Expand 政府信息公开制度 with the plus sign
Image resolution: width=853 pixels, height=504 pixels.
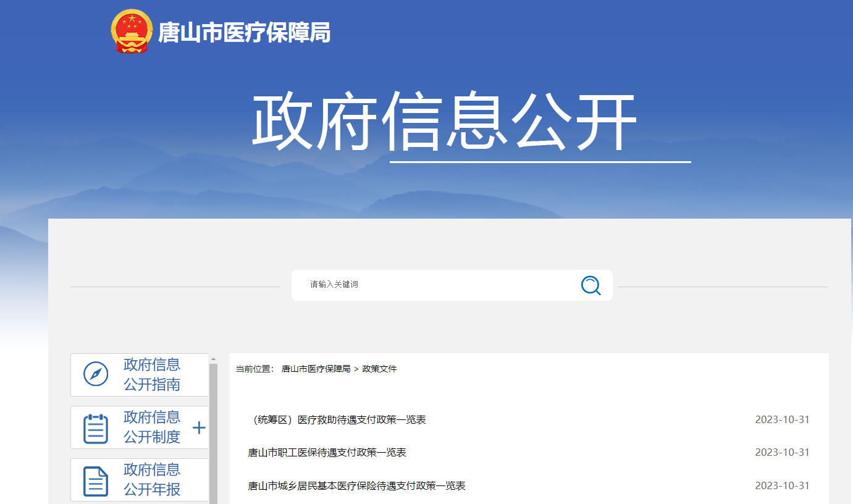(199, 427)
